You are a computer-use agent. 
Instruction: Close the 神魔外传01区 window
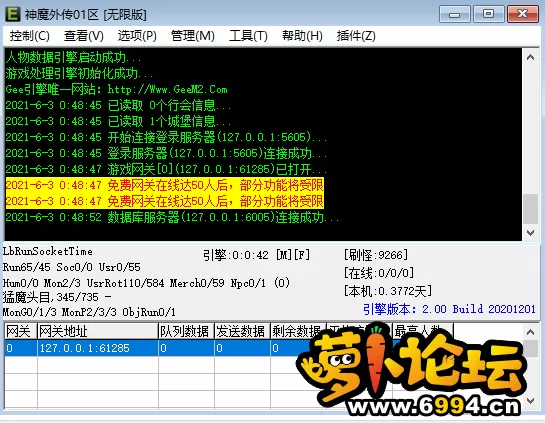point(522,14)
